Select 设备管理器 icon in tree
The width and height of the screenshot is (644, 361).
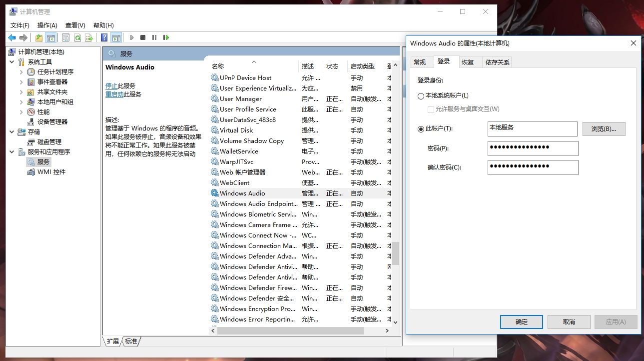pos(31,122)
